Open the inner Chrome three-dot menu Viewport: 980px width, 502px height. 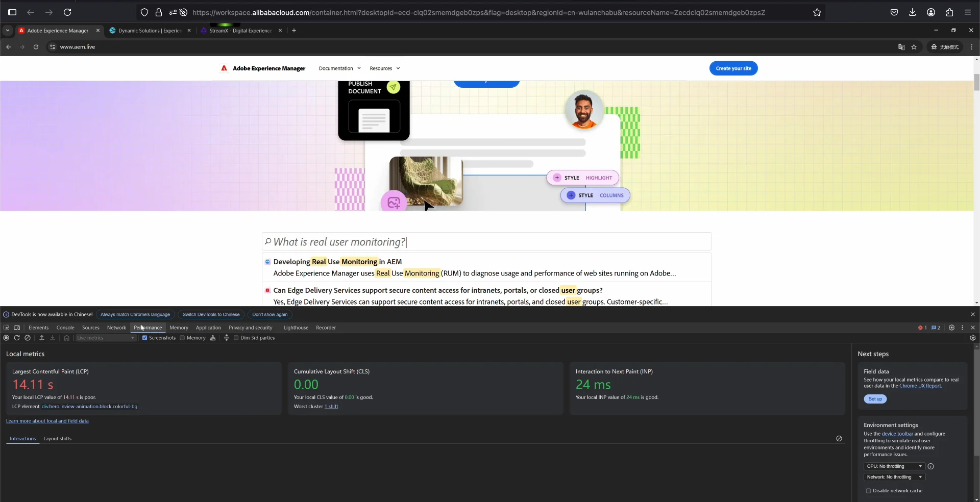click(971, 47)
